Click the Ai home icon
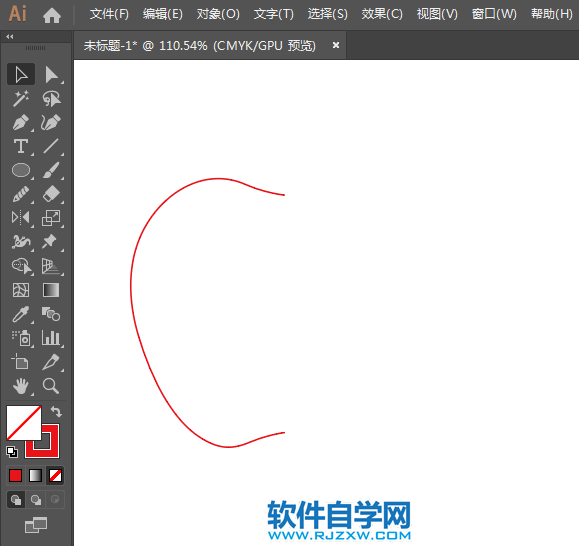579x546 pixels. coord(52,16)
